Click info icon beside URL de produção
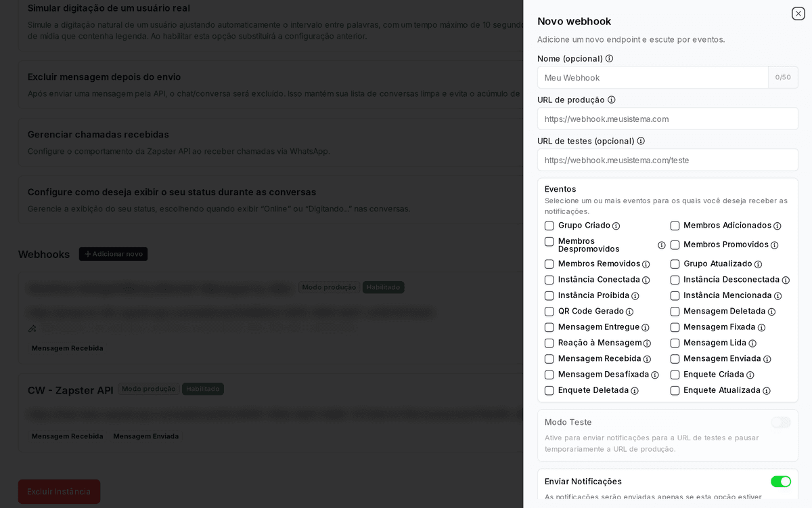This screenshot has height=508, width=812. coord(612,100)
